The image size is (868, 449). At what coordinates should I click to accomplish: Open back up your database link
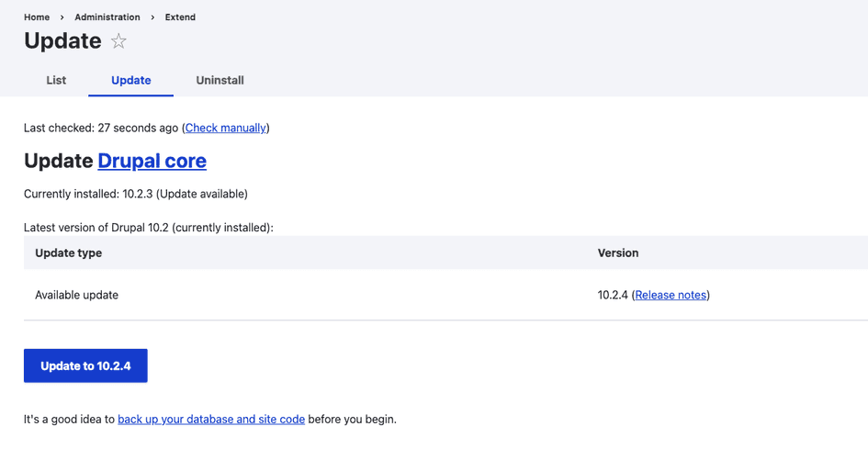coord(211,419)
